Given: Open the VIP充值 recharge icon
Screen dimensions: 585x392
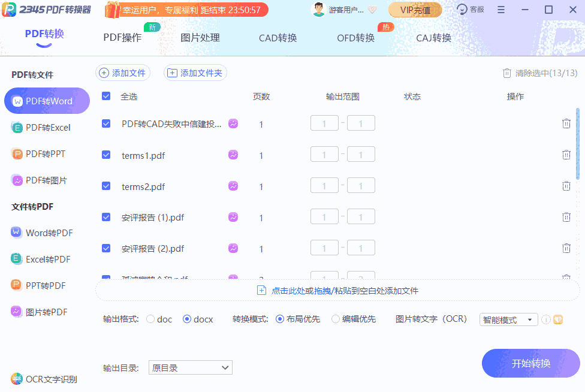Looking at the screenshot, I should pos(415,10).
